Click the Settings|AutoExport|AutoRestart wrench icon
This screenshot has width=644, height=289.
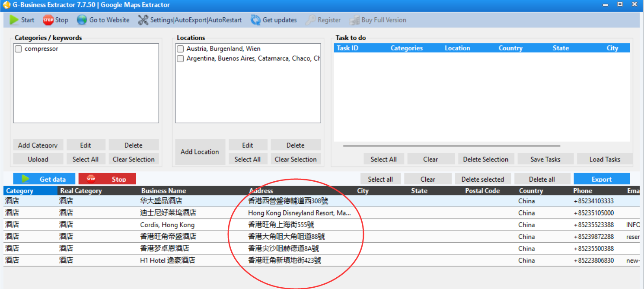(x=142, y=19)
